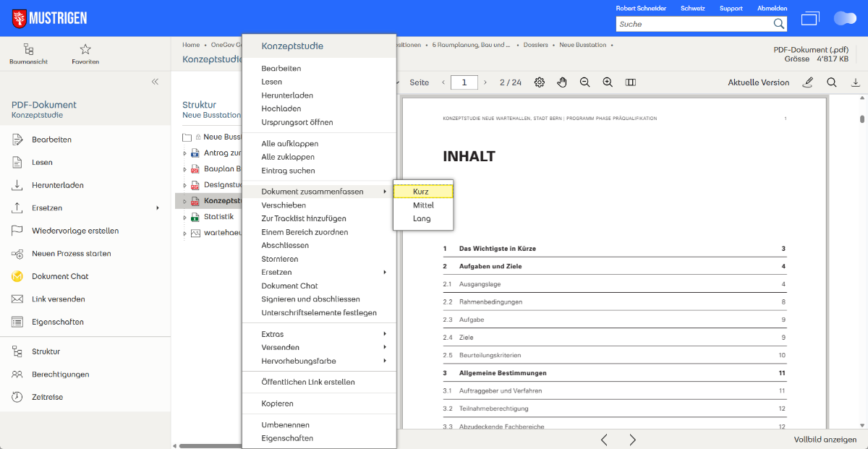Click Vollbild anzeigen link
Viewport: 868px width, 449px height.
(825, 440)
